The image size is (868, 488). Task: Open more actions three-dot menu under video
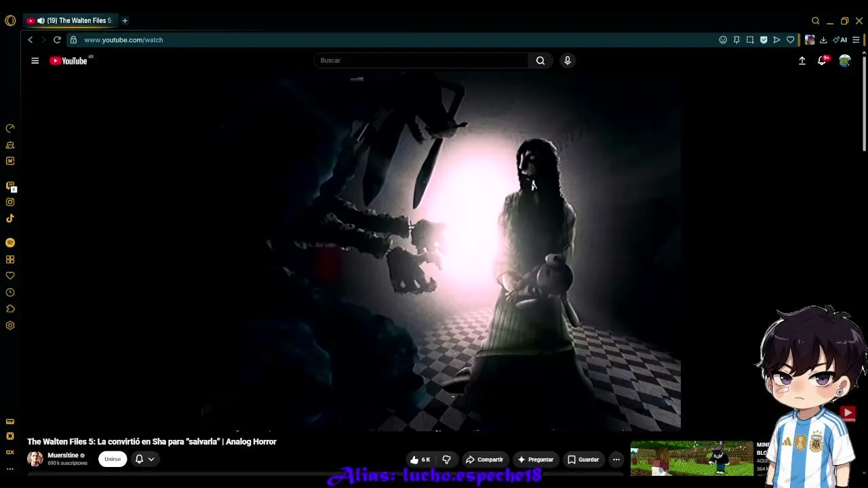click(x=616, y=460)
